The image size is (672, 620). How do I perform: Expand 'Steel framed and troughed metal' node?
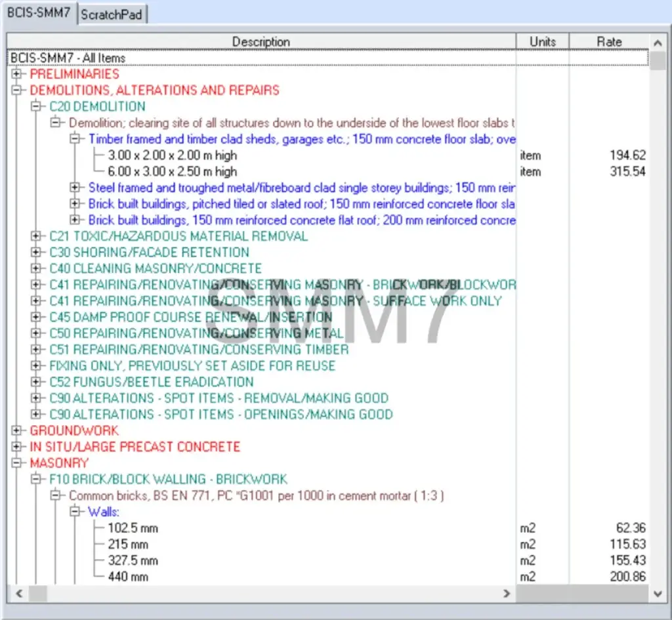tap(75, 188)
